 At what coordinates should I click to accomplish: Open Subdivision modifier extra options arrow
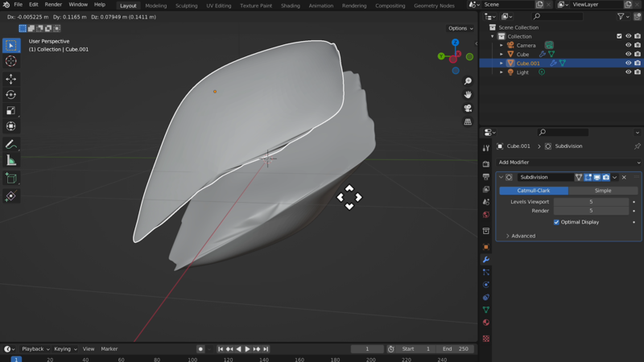coord(615,177)
